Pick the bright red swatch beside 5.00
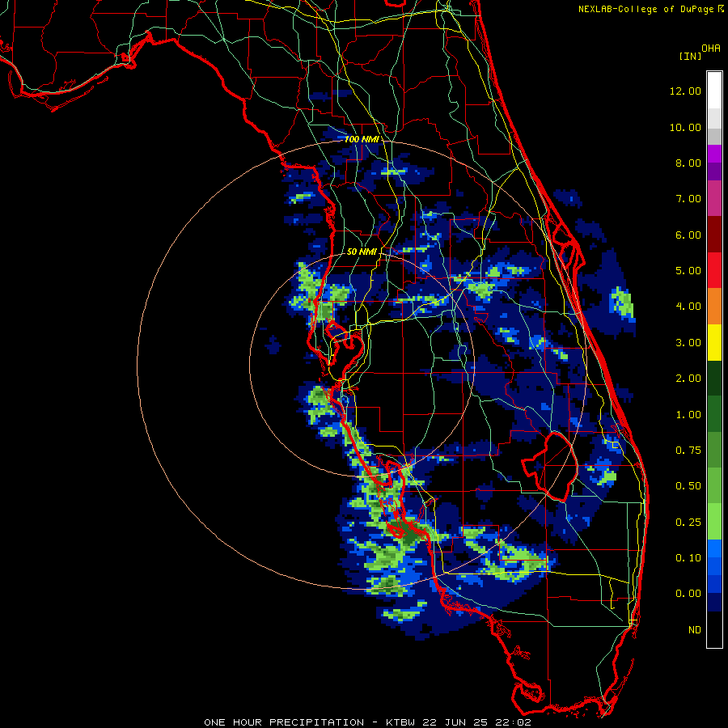This screenshot has width=728, height=728. tap(714, 270)
